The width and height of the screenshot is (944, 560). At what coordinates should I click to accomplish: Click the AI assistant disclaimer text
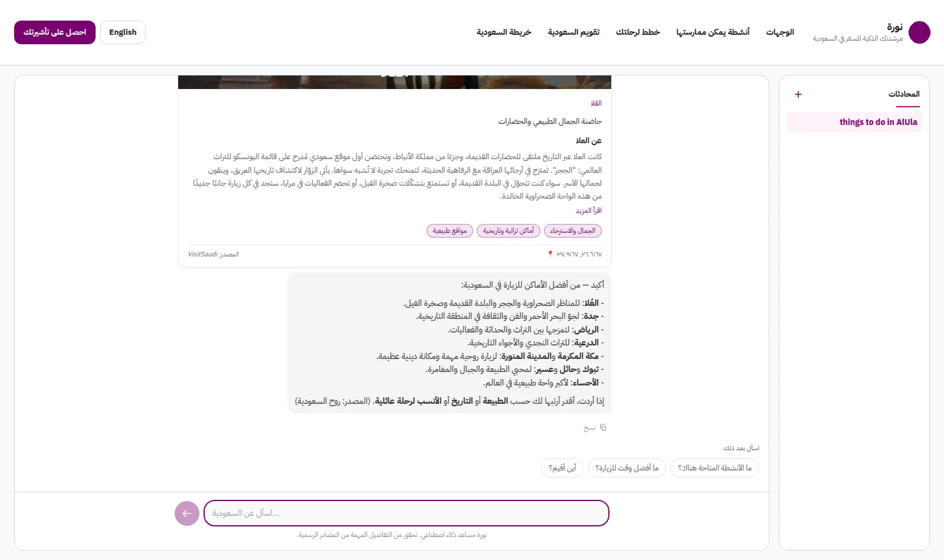[392, 535]
